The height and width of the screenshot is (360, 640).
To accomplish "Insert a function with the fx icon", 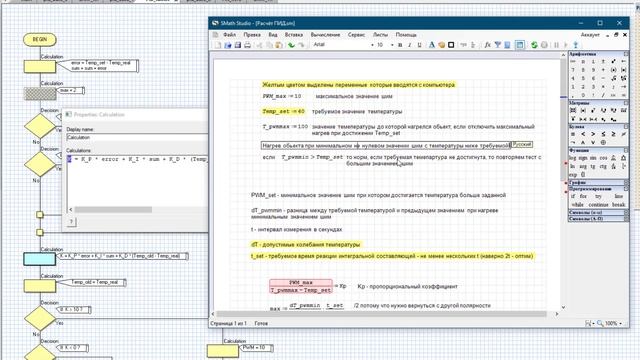I will [x=487, y=45].
